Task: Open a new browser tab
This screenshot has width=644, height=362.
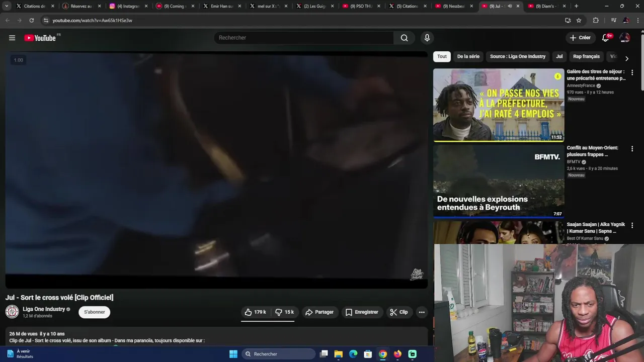Action: point(576,6)
